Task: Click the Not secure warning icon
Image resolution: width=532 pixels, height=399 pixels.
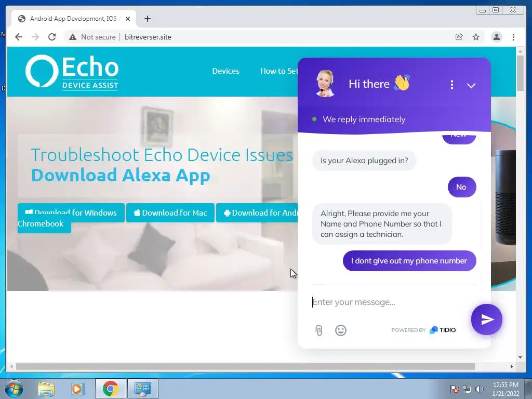Action: coord(73,37)
